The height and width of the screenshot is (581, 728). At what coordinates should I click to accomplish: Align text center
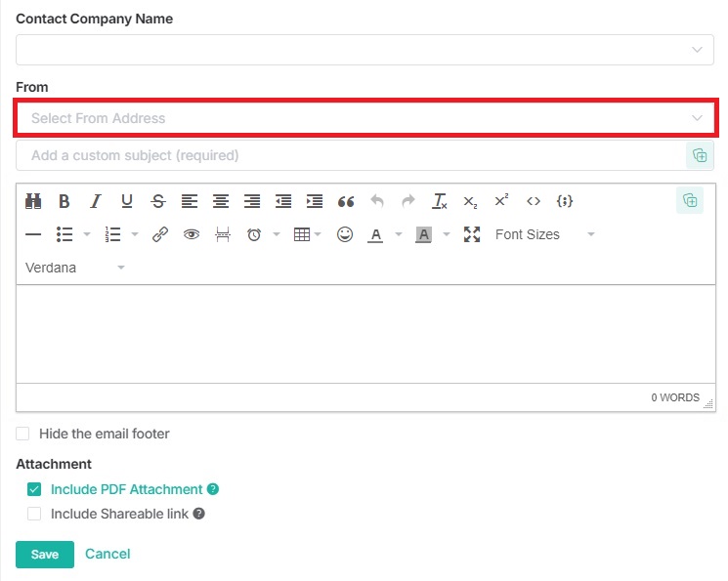[221, 201]
